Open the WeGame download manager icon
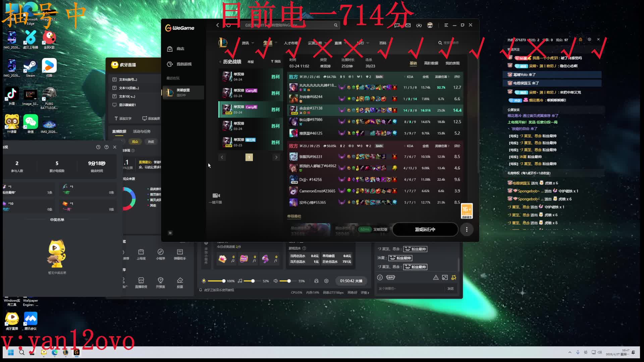This screenshot has width=644, height=362. coord(419,25)
